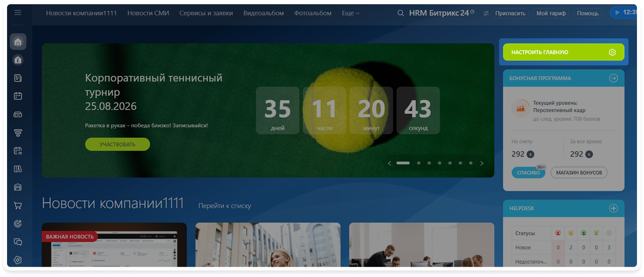Click the Новости компании1111 section heading
The height and width of the screenshot is (277, 644).
pos(113,203)
